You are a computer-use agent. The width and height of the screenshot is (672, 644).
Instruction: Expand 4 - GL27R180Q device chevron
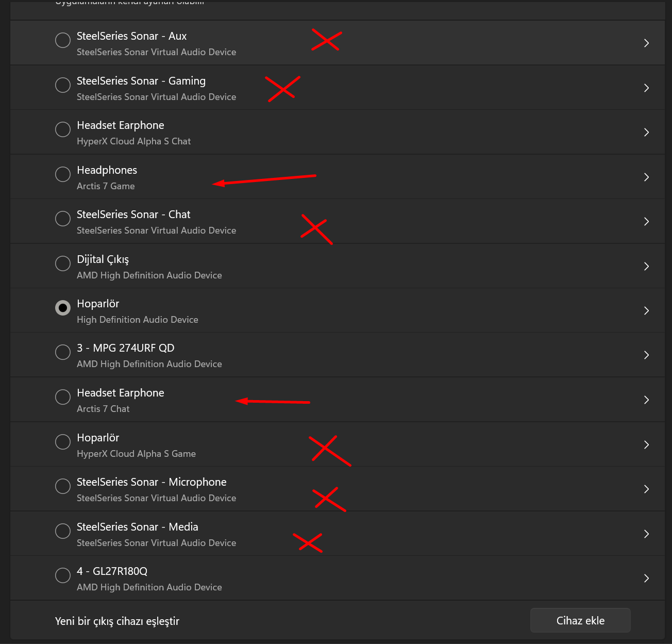(646, 579)
